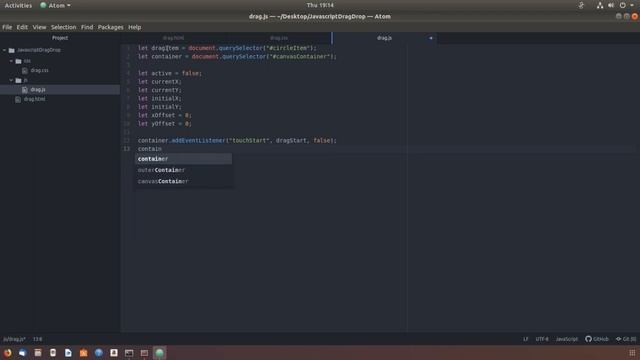Open the Selection menu
Image resolution: width=640 pixels, height=360 pixels.
[63, 27]
